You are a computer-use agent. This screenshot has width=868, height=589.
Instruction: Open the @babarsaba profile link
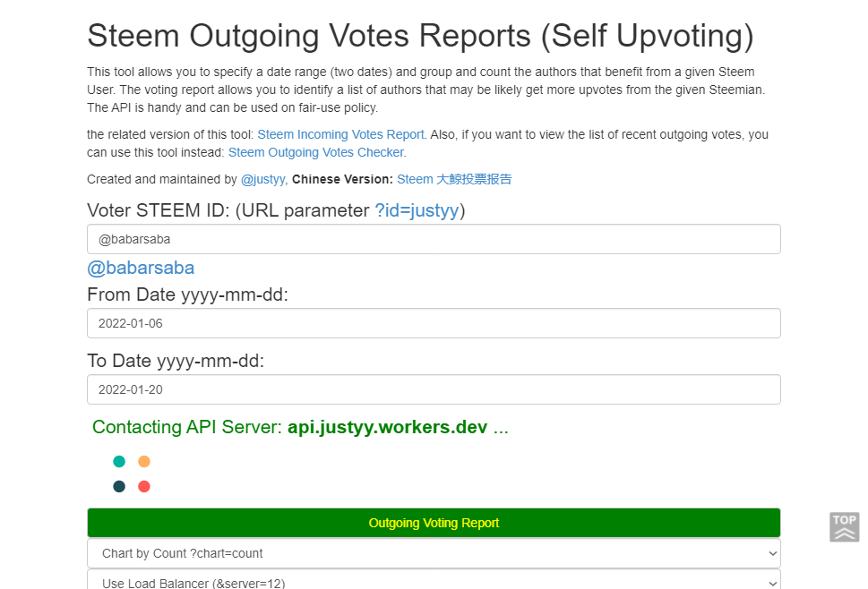(x=141, y=268)
